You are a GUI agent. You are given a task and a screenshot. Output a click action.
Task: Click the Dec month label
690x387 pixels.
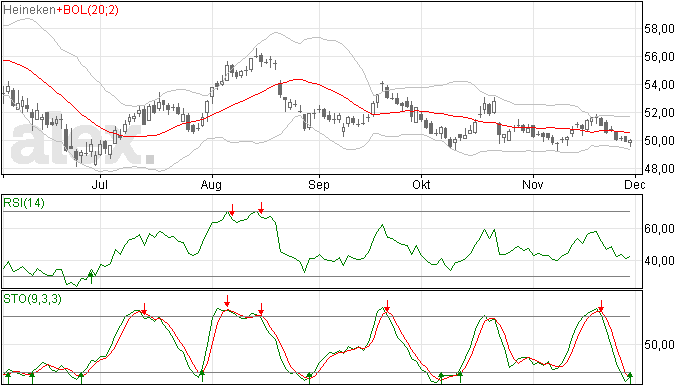tap(635, 184)
